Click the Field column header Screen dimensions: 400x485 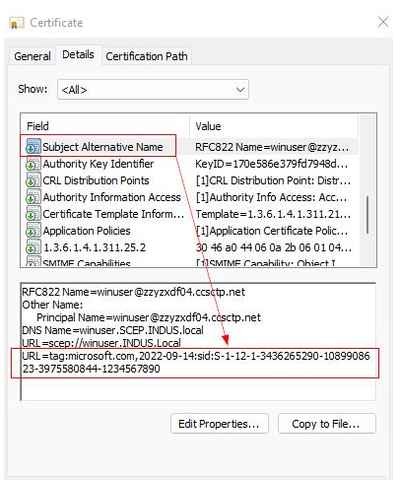105,126
